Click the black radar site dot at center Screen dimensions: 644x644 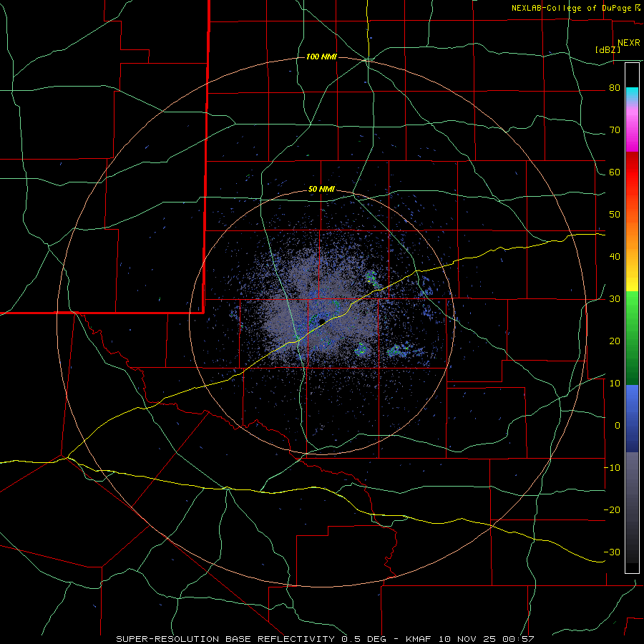coord(321,321)
